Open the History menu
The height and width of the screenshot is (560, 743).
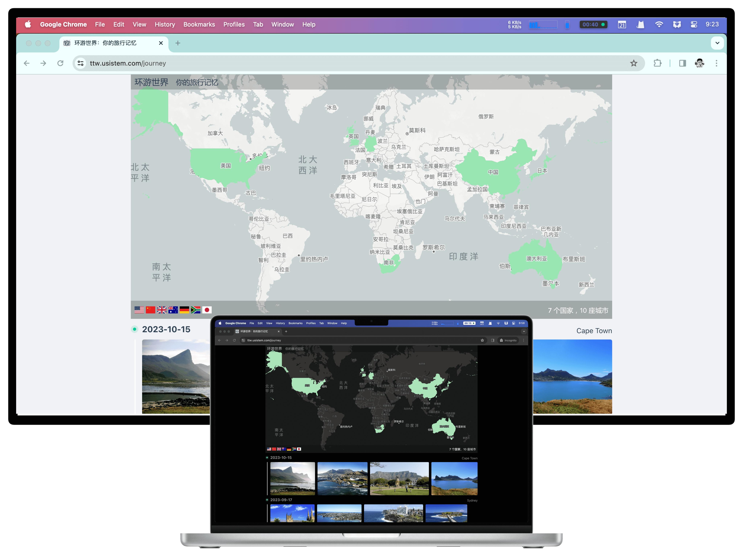pyautogui.click(x=165, y=24)
